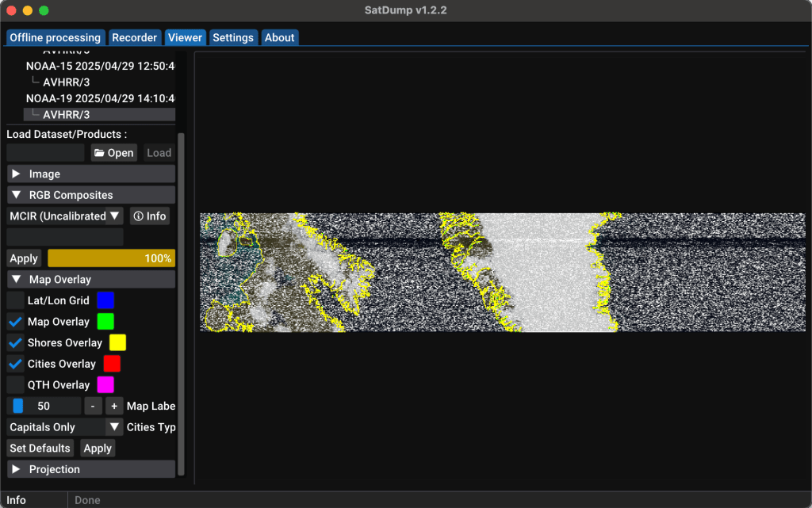
Task: Enable the Lat/Lon Grid checkbox
Action: pyautogui.click(x=15, y=300)
